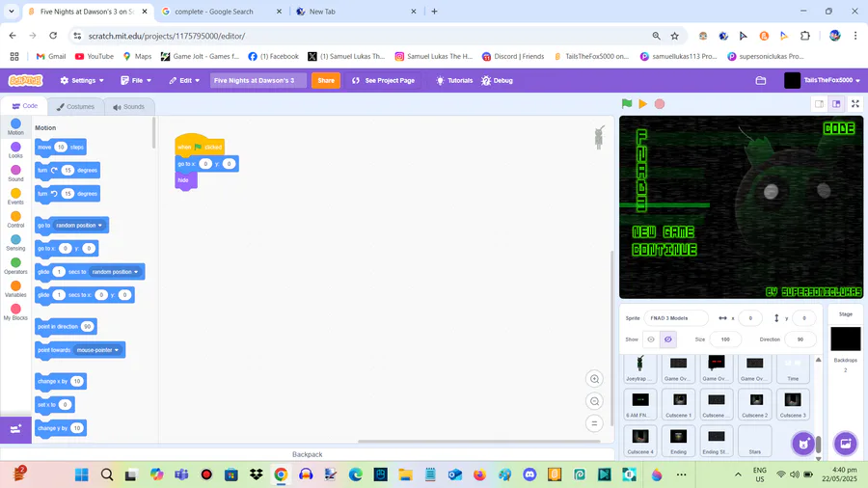Image resolution: width=868 pixels, height=488 pixels.
Task: Open Tutorials from the menu bar
Action: (454, 80)
